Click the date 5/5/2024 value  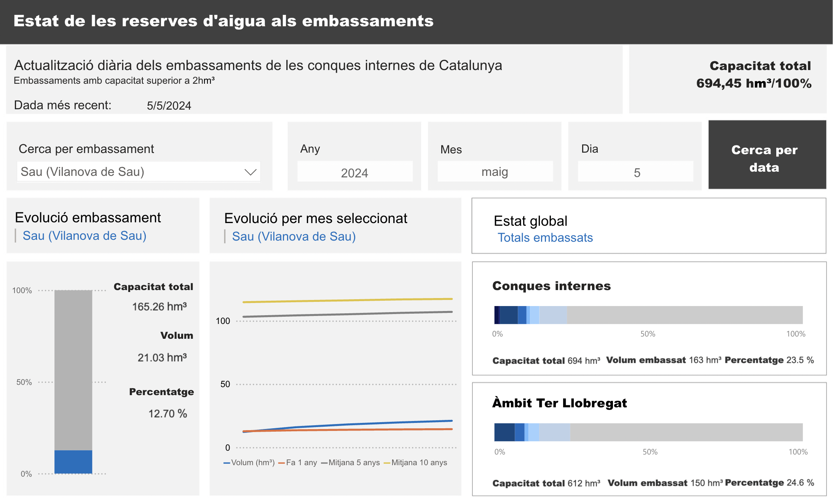(x=169, y=105)
